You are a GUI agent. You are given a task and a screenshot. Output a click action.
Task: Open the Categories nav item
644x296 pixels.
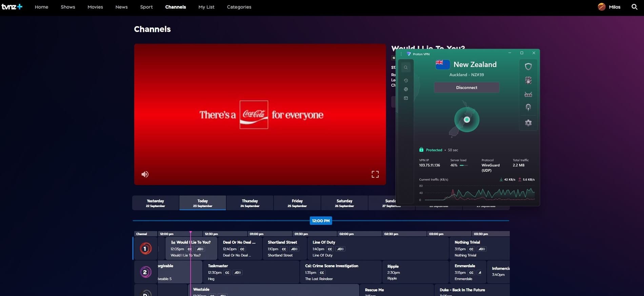click(239, 7)
